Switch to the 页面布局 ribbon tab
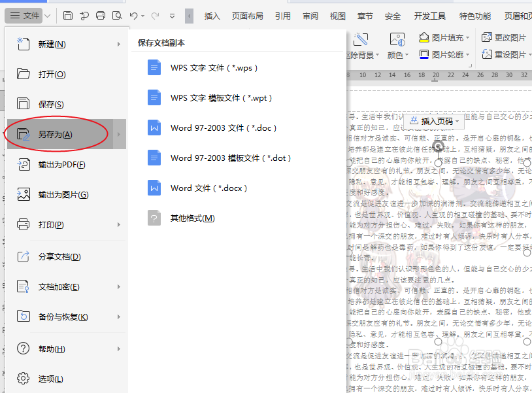Viewport: 532px width, 393px height. (247, 16)
